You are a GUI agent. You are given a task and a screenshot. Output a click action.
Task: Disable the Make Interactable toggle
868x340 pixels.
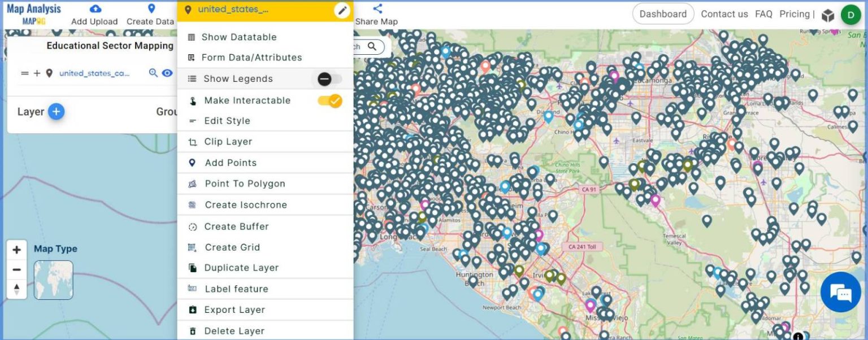[328, 101]
